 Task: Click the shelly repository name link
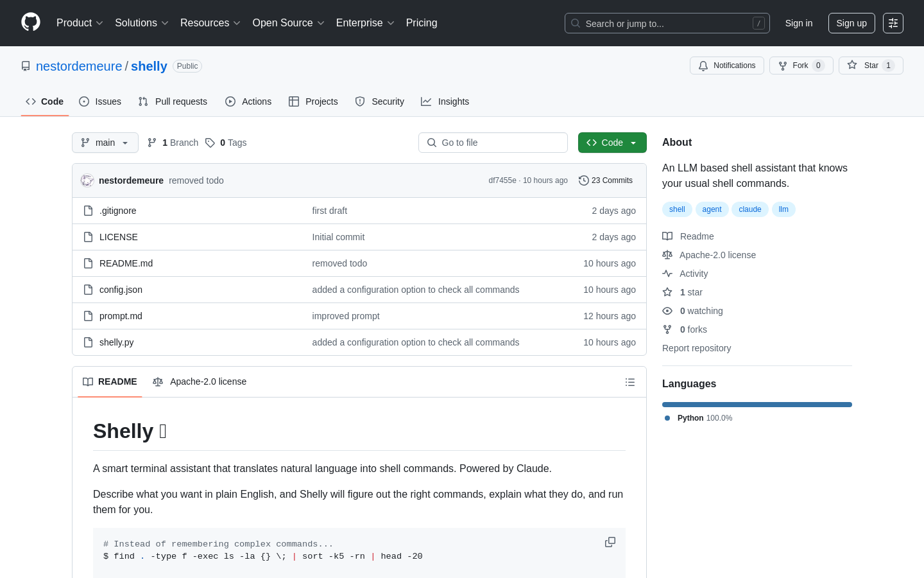click(x=149, y=66)
